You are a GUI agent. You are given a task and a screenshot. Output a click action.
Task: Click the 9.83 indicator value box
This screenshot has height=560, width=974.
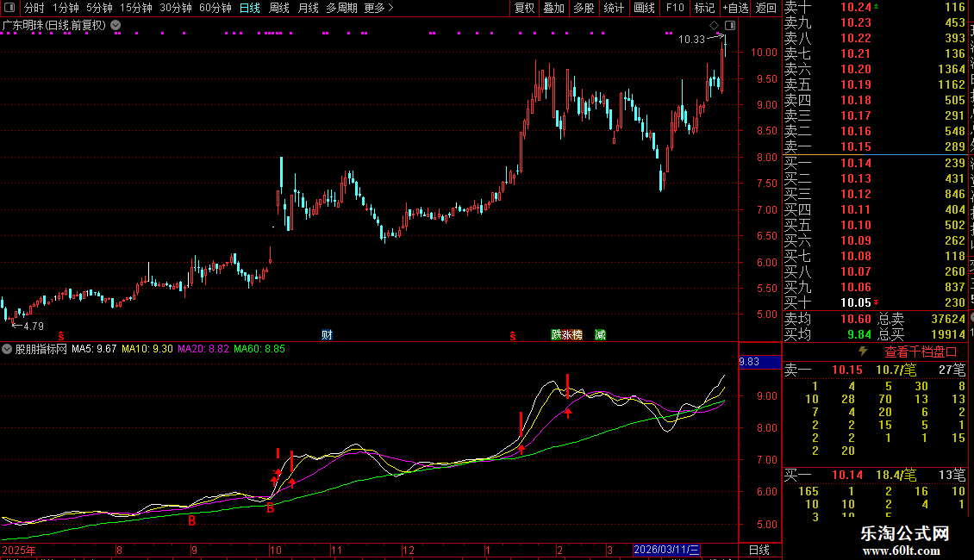759,361
